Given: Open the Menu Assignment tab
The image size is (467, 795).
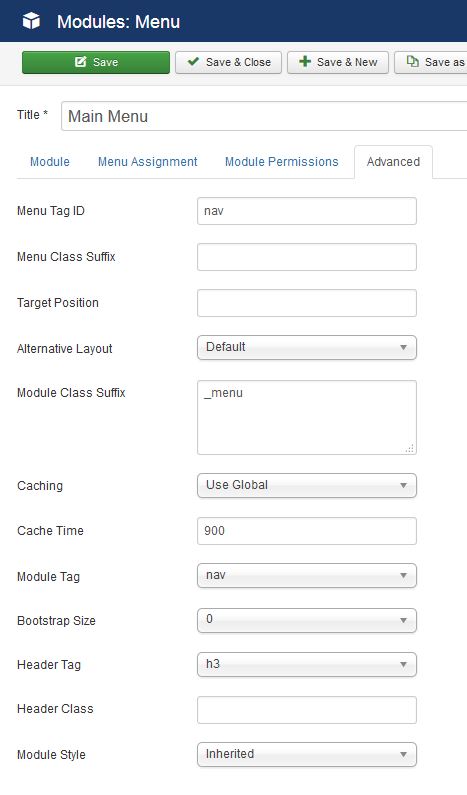Looking at the screenshot, I should point(148,162).
